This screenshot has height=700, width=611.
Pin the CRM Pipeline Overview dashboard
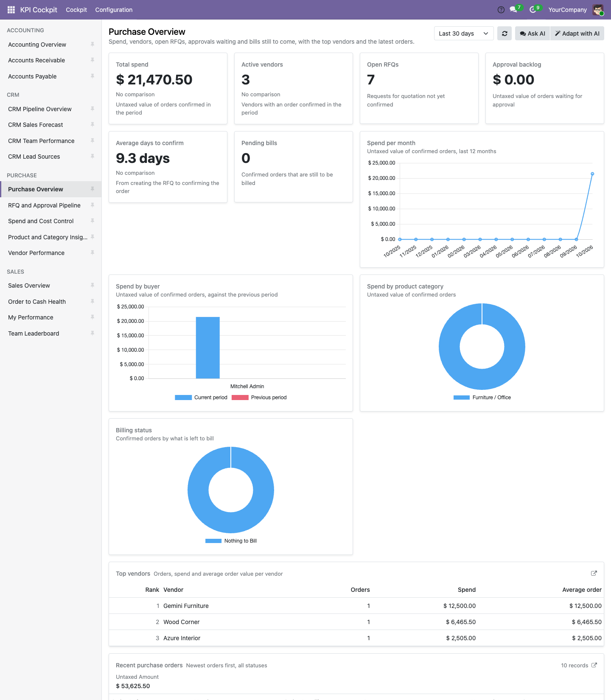pyautogui.click(x=92, y=109)
